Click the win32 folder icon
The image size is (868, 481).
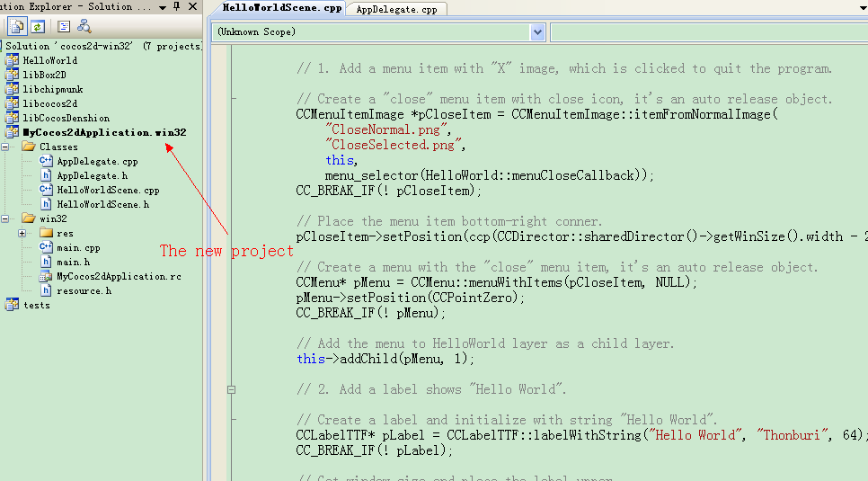29,218
